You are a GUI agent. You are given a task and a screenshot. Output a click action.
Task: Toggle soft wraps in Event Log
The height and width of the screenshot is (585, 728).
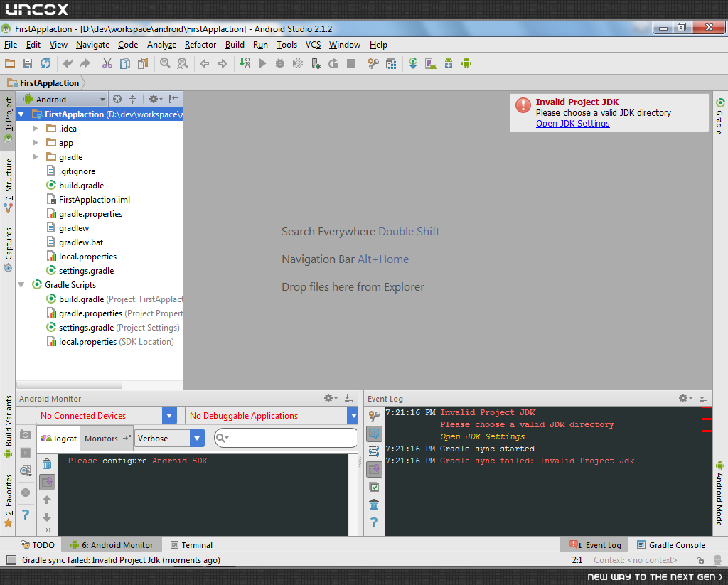click(x=374, y=451)
